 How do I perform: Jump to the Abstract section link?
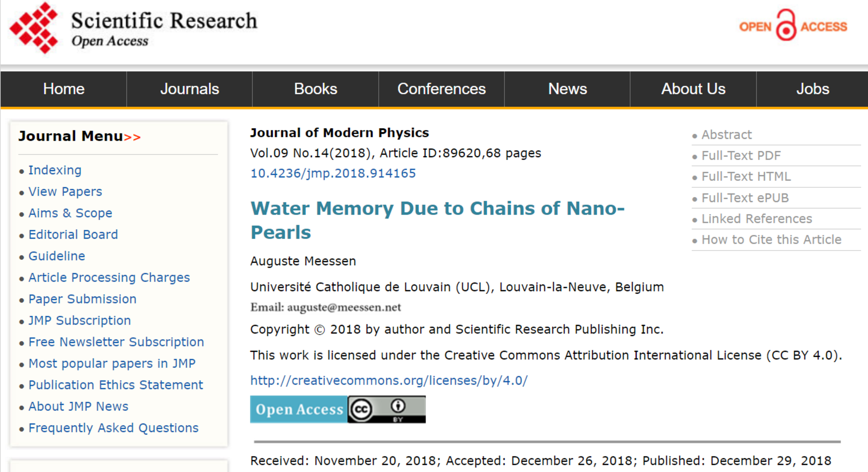(x=726, y=135)
